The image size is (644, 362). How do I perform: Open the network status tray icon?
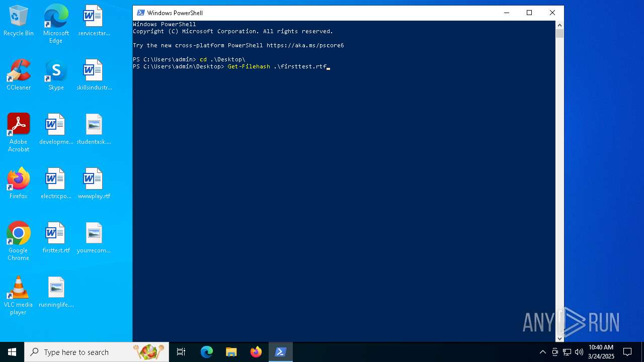pos(567,352)
